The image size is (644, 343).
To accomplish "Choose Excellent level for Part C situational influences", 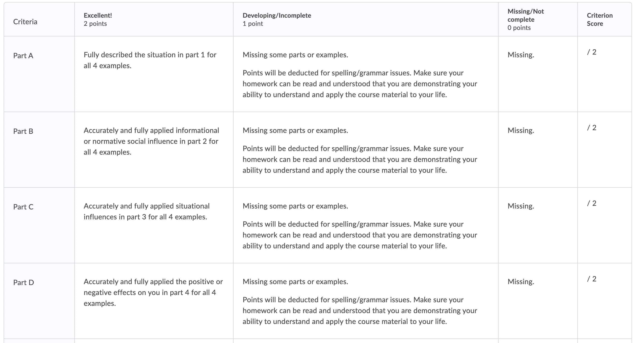I will [x=154, y=225].
